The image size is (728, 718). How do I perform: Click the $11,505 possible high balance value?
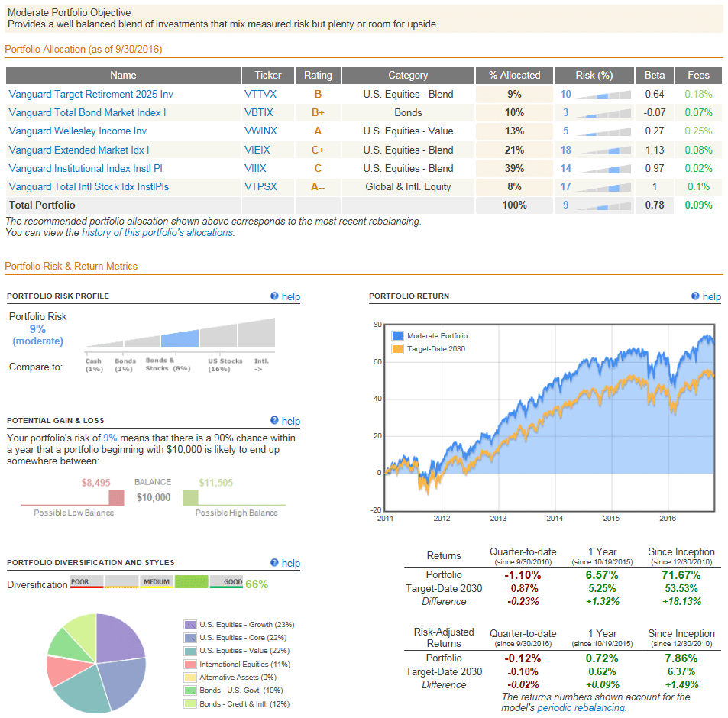tap(216, 483)
